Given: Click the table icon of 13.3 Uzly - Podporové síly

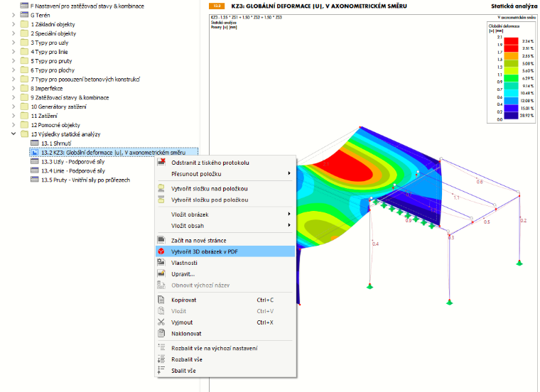Looking at the screenshot, I should pyautogui.click(x=34, y=161).
